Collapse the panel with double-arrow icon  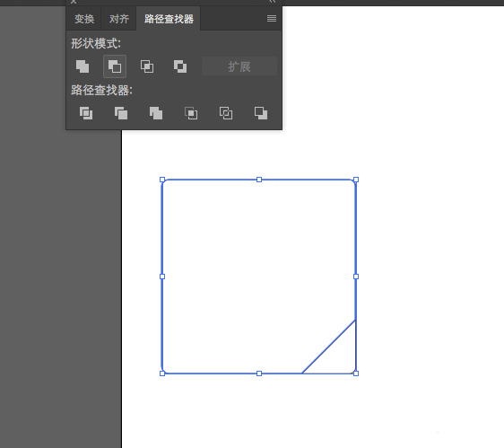coord(273,1)
